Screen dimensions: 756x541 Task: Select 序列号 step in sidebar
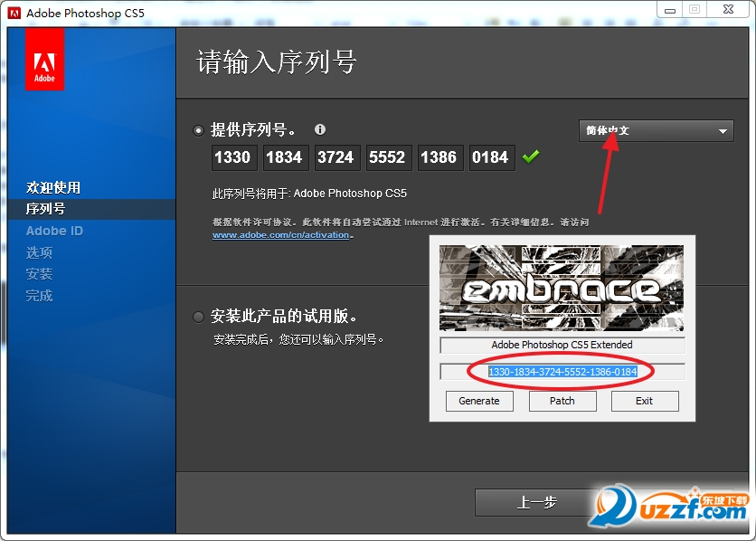(x=45, y=209)
